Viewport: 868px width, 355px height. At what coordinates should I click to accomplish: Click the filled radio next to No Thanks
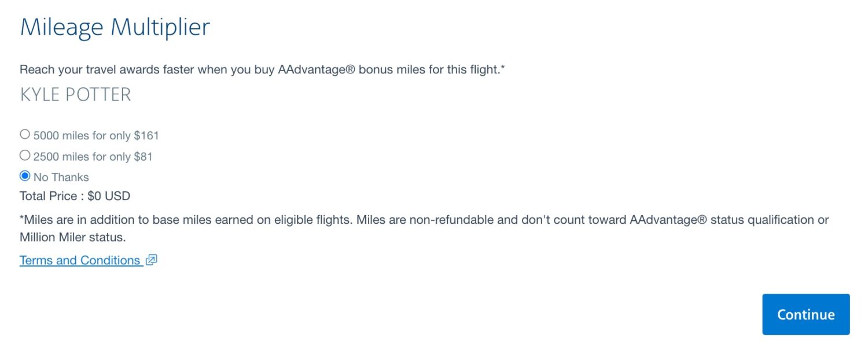click(x=24, y=175)
